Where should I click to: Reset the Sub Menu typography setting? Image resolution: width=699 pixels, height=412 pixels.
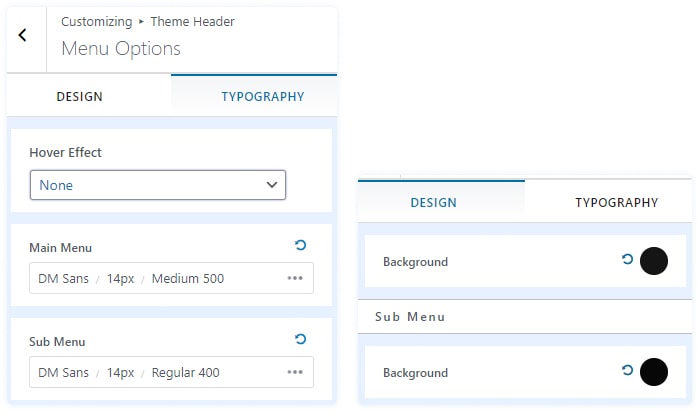pos(300,340)
